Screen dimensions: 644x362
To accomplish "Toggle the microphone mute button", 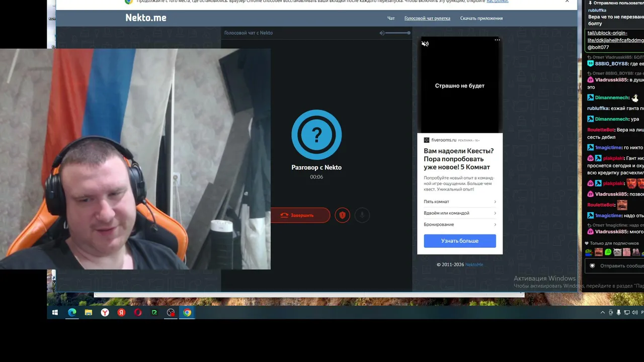I will [362, 215].
